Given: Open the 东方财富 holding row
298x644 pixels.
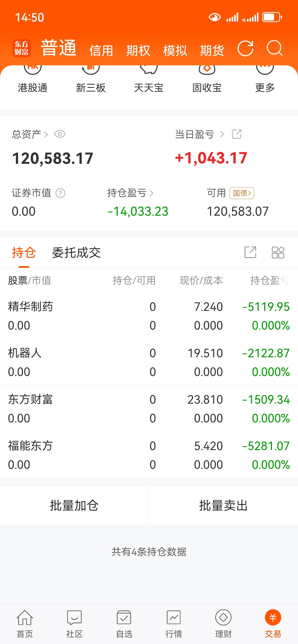Looking at the screenshot, I should [149, 408].
